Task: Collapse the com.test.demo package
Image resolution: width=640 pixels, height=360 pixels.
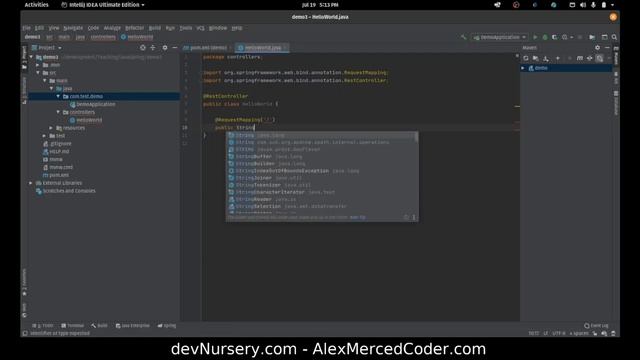Action: [x=58, y=96]
